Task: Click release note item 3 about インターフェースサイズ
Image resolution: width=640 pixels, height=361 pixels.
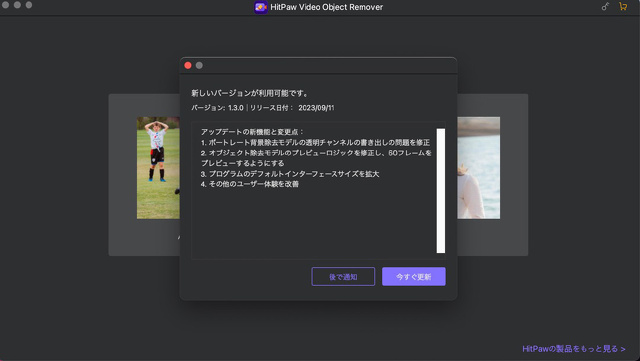Action: pyautogui.click(x=290, y=174)
